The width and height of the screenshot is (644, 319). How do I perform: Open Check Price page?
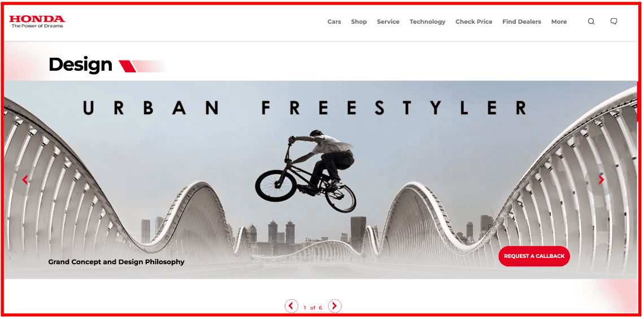pos(473,22)
